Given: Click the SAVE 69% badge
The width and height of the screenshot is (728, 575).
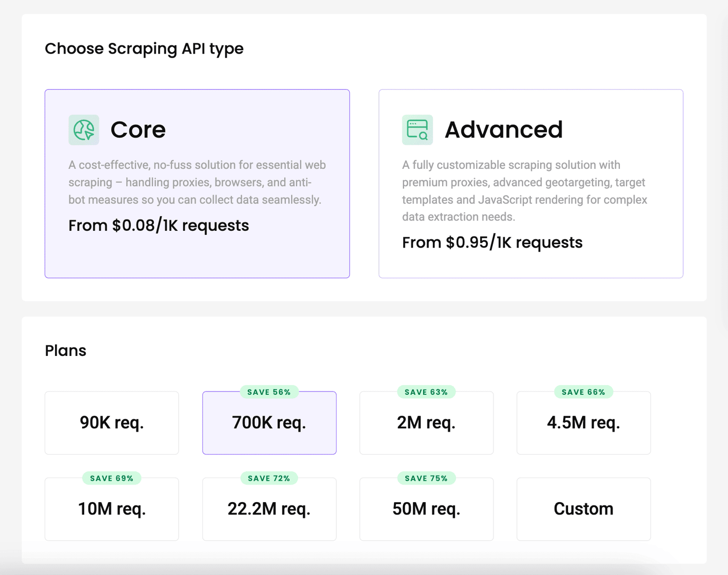Looking at the screenshot, I should click(112, 479).
